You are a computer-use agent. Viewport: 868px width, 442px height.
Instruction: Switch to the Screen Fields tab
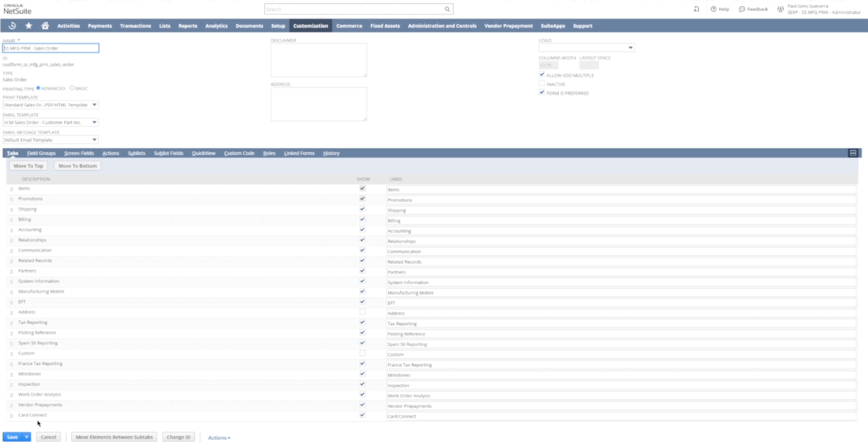79,153
